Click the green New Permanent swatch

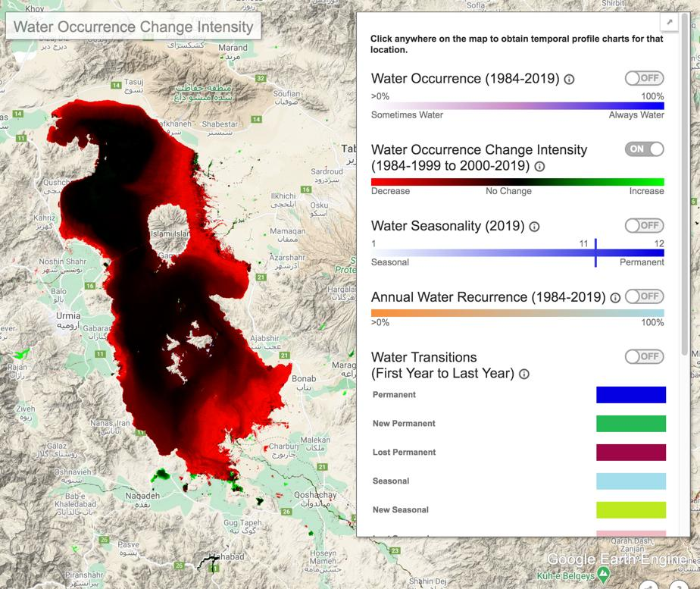[x=631, y=423]
